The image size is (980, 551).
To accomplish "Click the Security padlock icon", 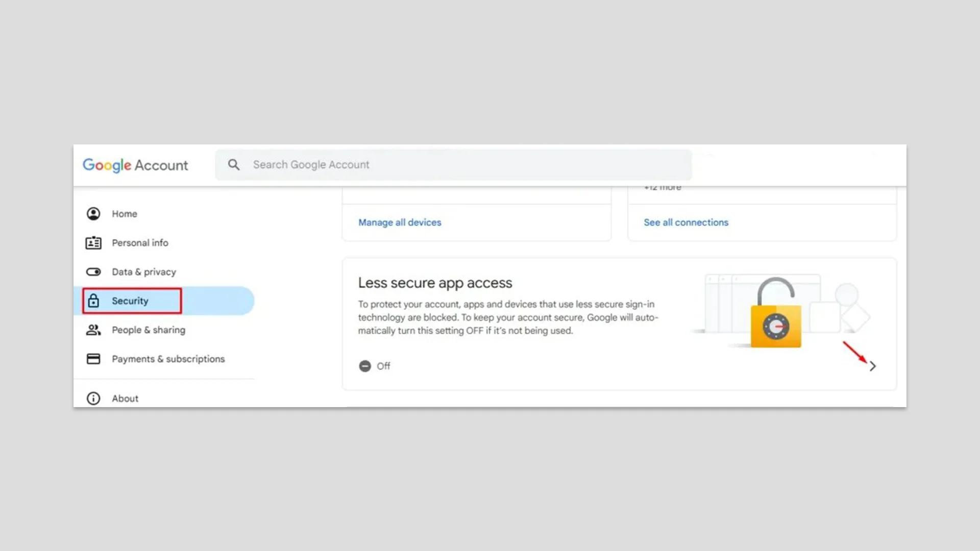I will (93, 300).
